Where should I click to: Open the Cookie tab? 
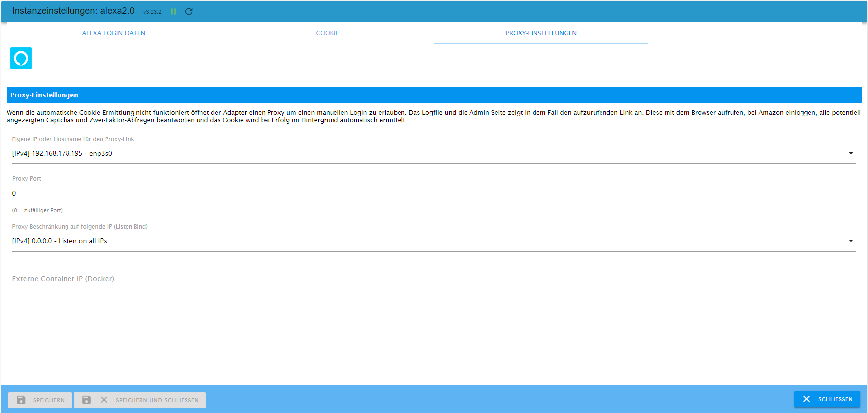[x=328, y=33]
